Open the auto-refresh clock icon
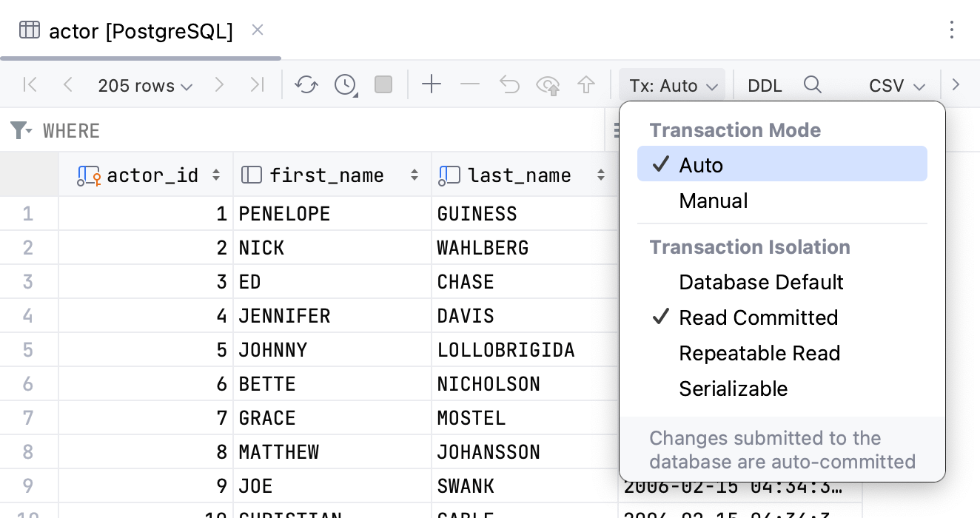980x518 pixels. (x=345, y=84)
